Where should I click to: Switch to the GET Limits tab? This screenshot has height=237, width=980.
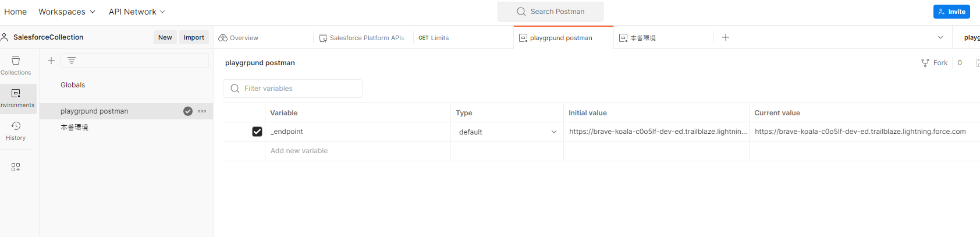coord(434,38)
